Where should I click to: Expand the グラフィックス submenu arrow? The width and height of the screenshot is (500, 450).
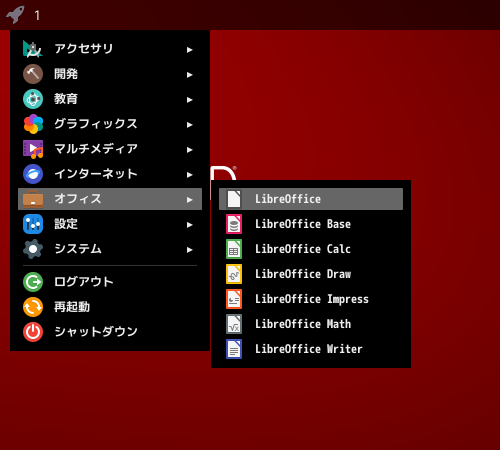[x=190, y=125]
